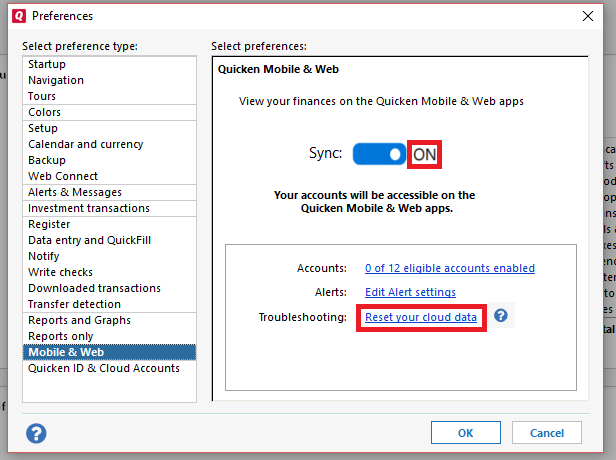Viewport: 616px width, 460px height.
Task: Select Investment transactions in the list
Action: 109,208
